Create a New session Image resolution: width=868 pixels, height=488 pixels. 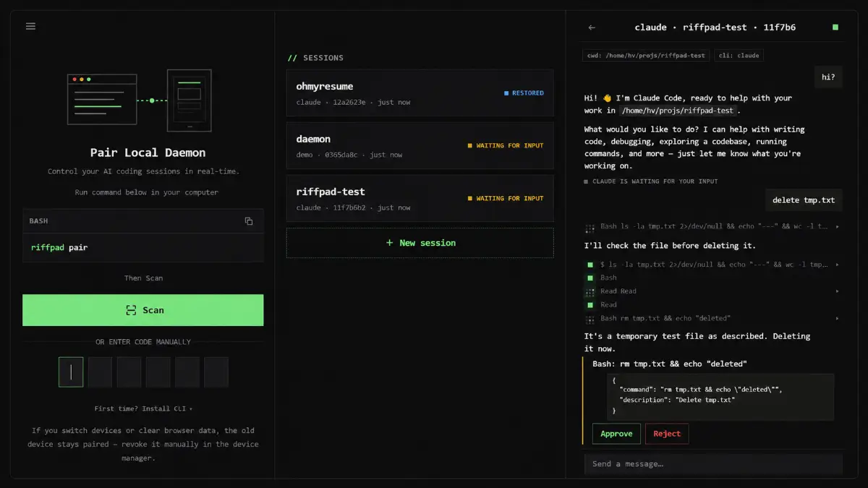pyautogui.click(x=420, y=243)
